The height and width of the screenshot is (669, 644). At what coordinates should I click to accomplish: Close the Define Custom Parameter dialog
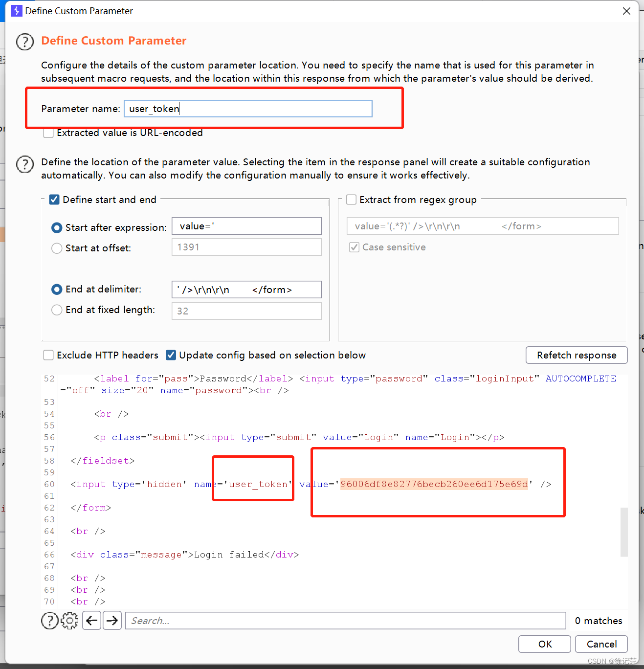coord(626,11)
